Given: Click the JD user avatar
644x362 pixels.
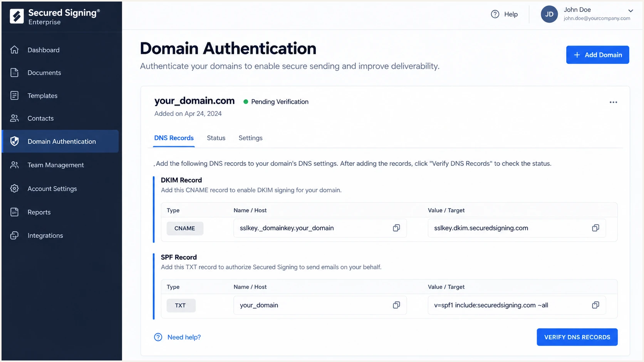Looking at the screenshot, I should 549,14.
